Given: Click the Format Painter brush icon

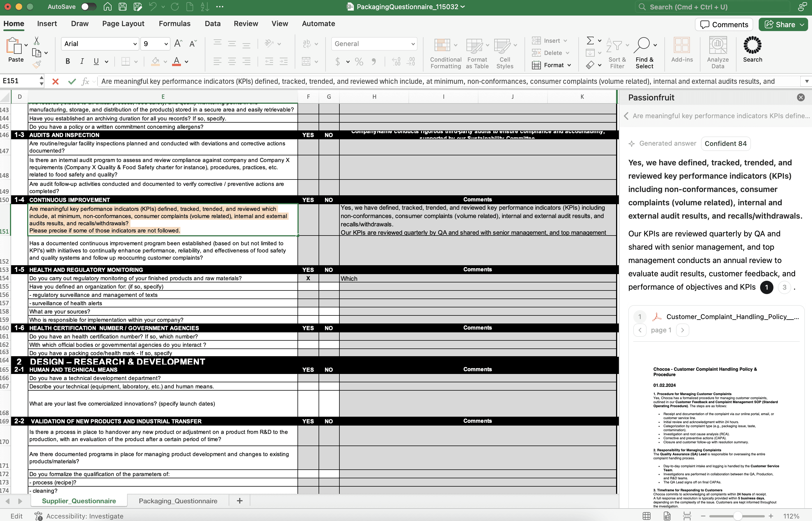Looking at the screenshot, I should [x=37, y=64].
